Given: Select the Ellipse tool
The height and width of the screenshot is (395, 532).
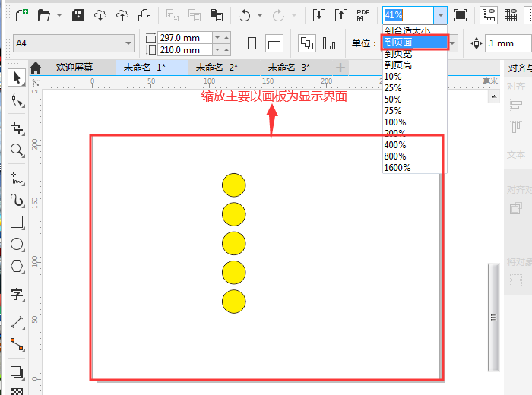Looking at the screenshot, I should coord(17,244).
